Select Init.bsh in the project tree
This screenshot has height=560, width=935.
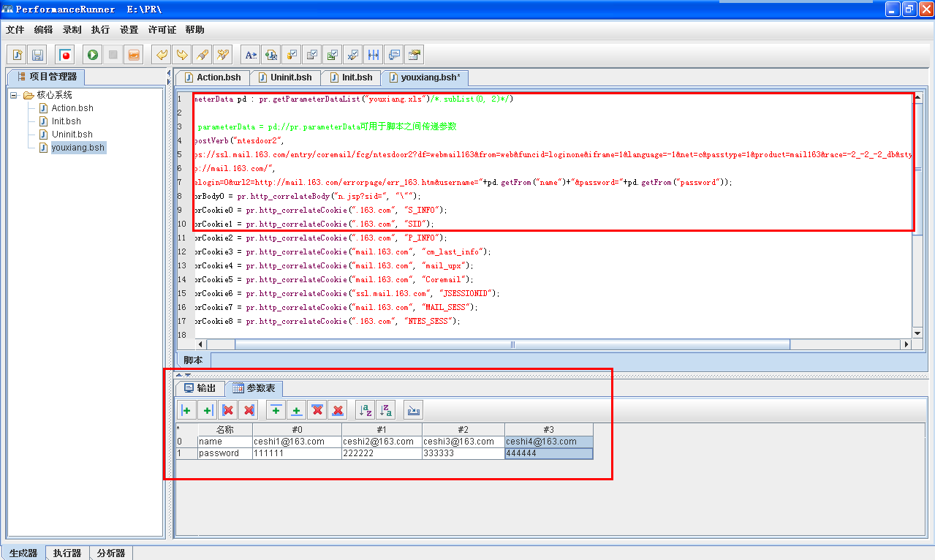point(67,121)
